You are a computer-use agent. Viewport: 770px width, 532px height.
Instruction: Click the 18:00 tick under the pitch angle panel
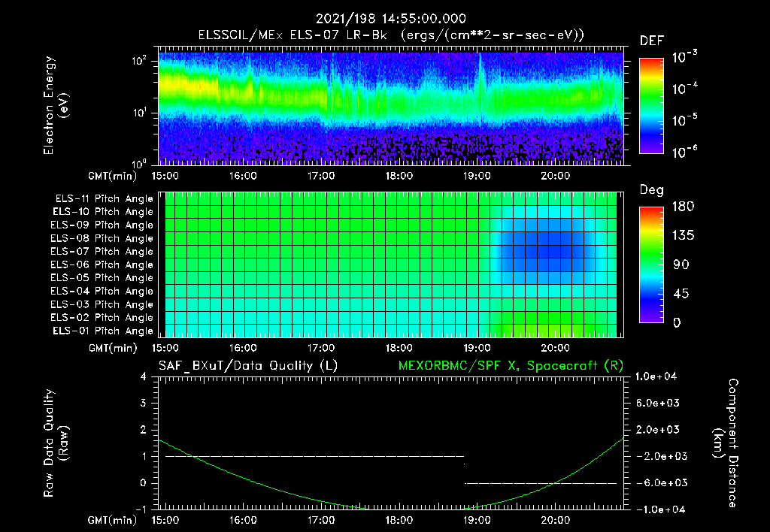click(399, 348)
